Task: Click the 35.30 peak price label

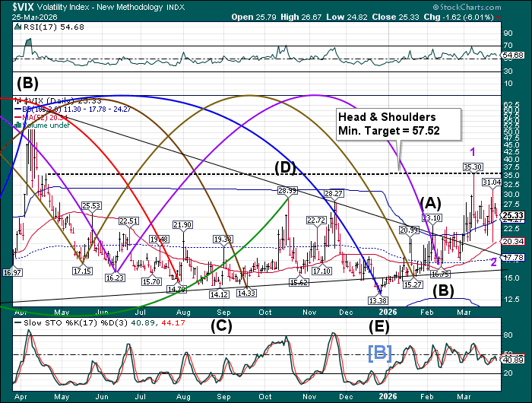Action: [x=473, y=166]
